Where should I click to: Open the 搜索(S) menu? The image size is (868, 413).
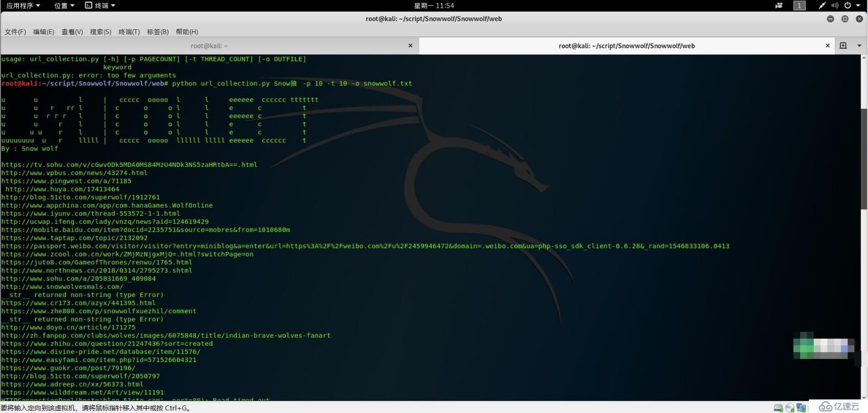(x=100, y=32)
